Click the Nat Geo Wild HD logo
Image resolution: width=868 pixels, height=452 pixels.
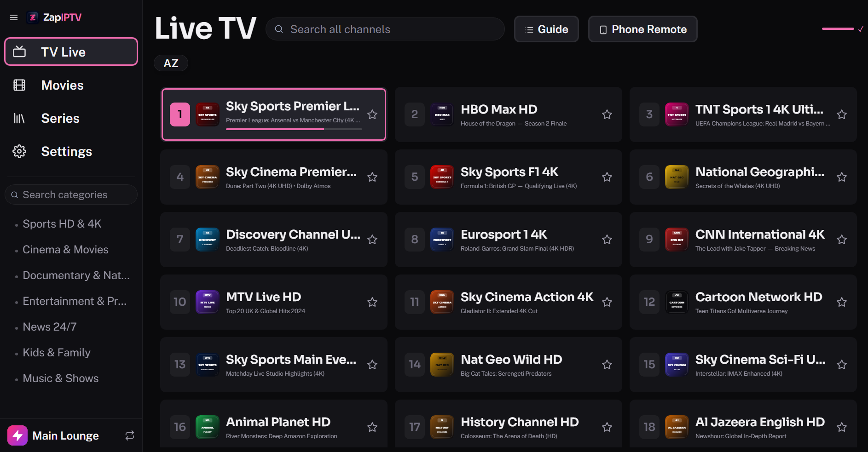pos(442,365)
